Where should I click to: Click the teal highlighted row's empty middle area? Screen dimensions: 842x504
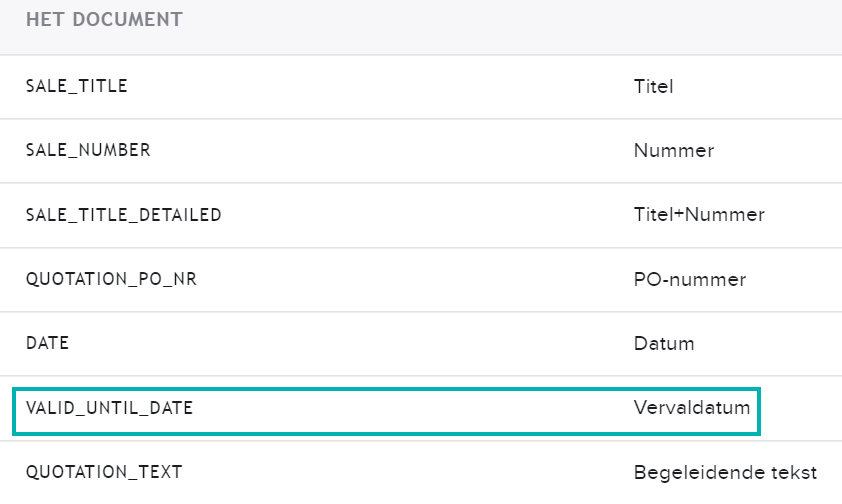413,411
